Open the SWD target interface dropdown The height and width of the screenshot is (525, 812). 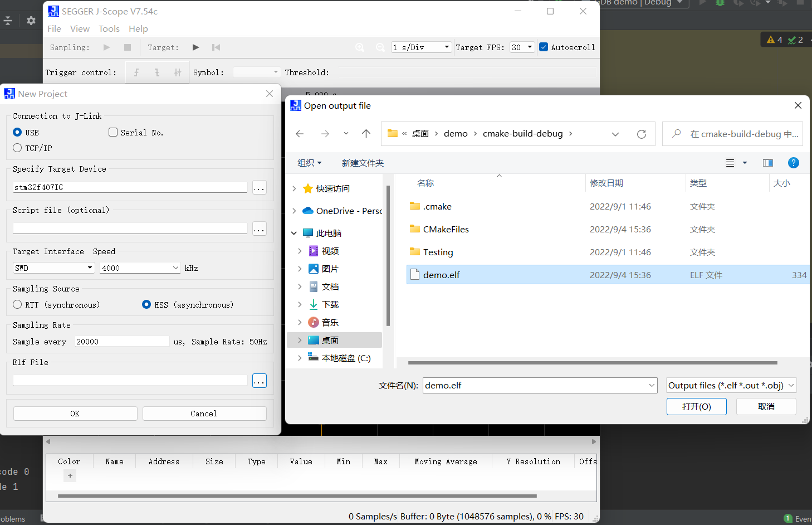coord(53,268)
